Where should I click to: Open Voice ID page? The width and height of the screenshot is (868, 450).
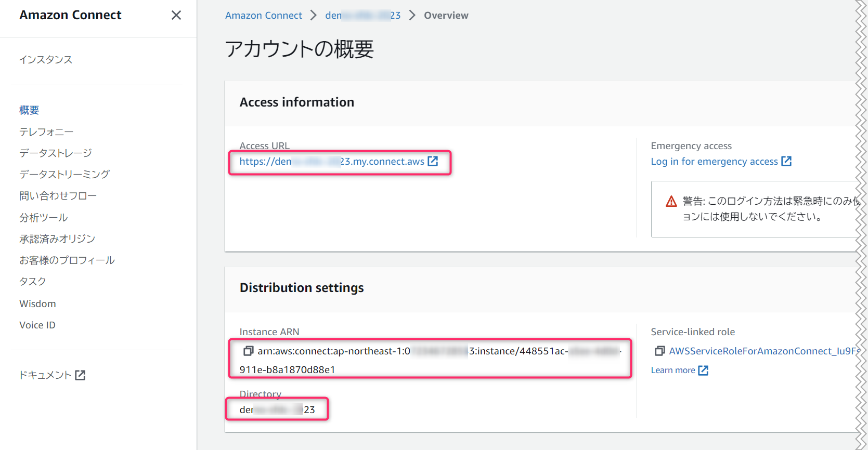coord(37,325)
